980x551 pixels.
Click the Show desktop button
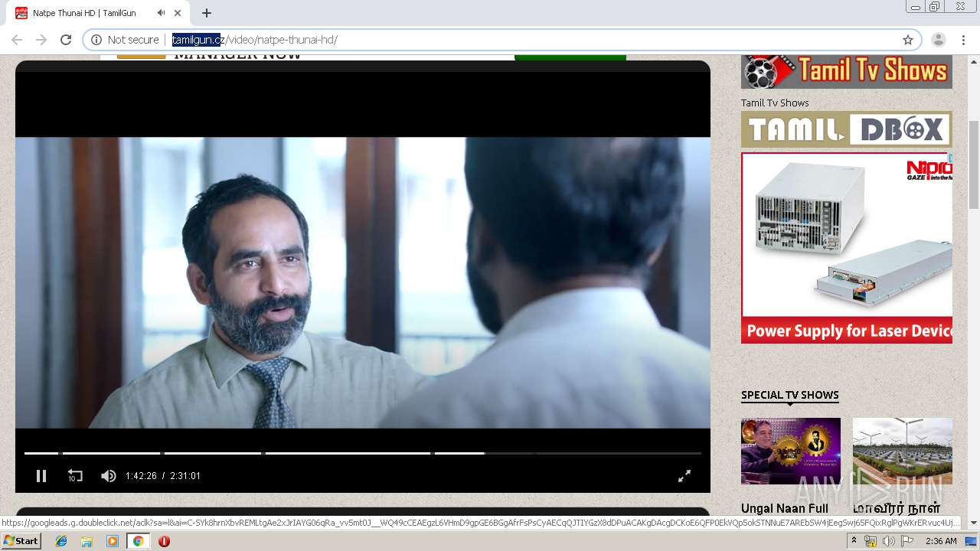point(972,541)
